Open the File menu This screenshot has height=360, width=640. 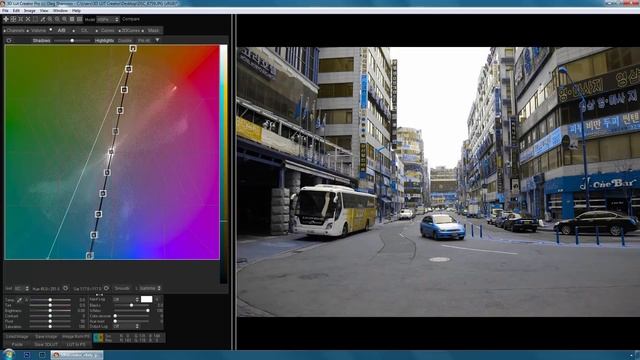5,11
